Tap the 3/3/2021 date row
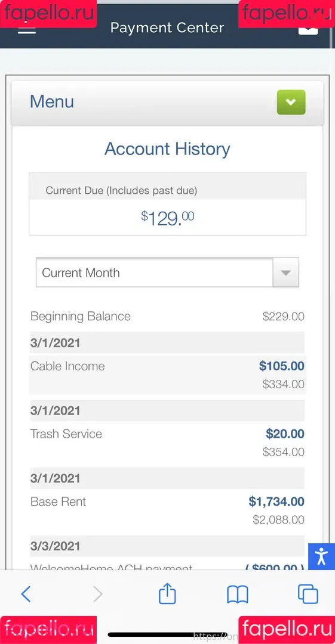The width and height of the screenshot is (335, 644). click(167, 546)
